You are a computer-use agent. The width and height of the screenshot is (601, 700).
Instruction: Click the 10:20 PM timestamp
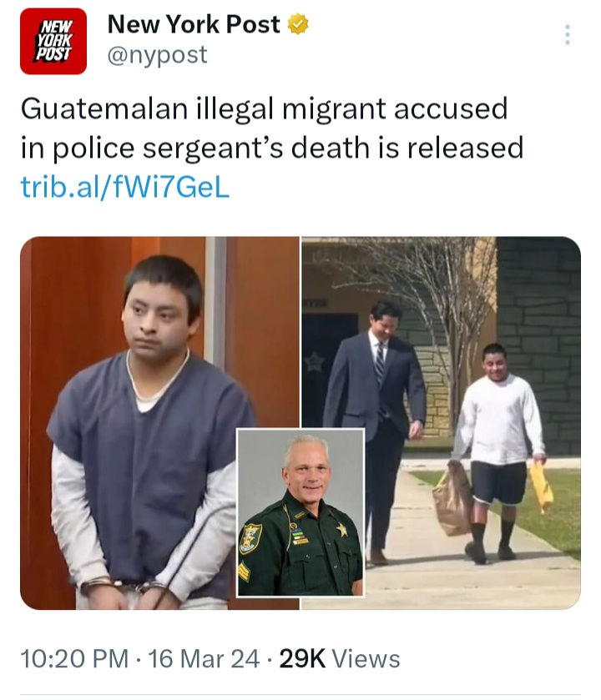(x=74, y=659)
